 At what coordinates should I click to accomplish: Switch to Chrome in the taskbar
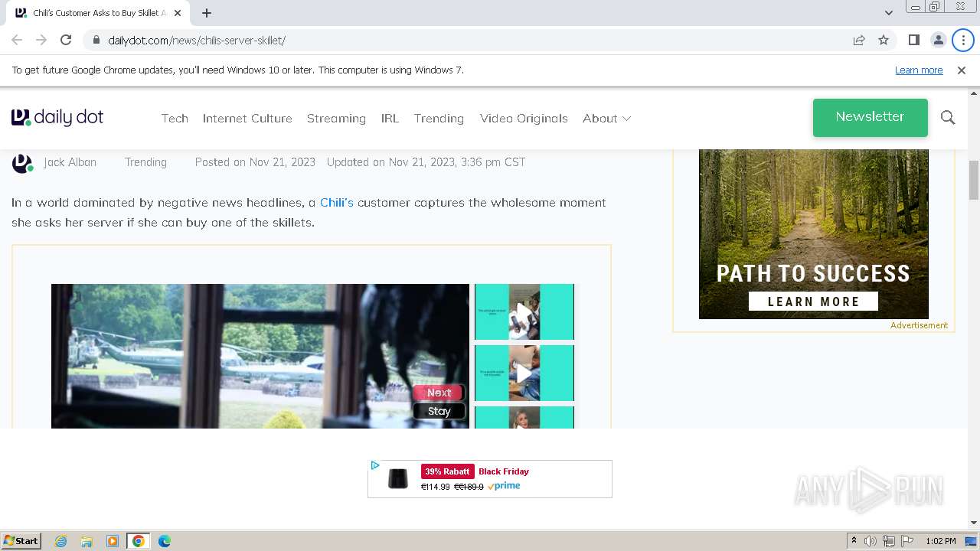[139, 541]
